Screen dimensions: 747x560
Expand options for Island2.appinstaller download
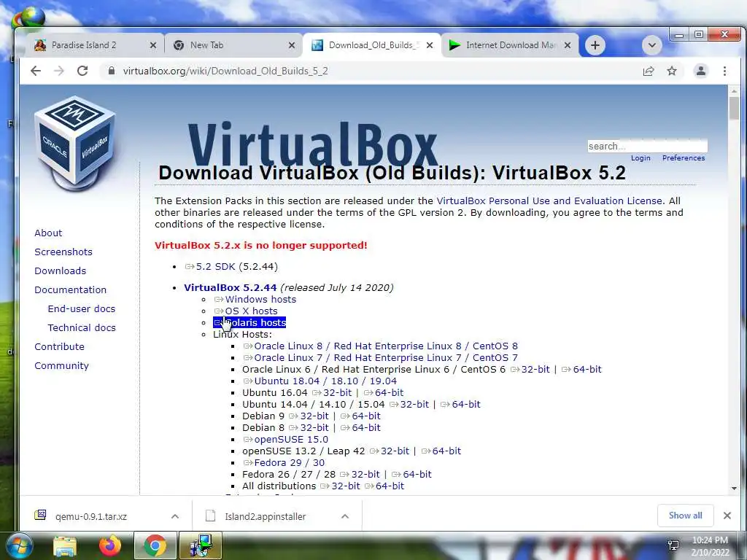tap(345, 516)
